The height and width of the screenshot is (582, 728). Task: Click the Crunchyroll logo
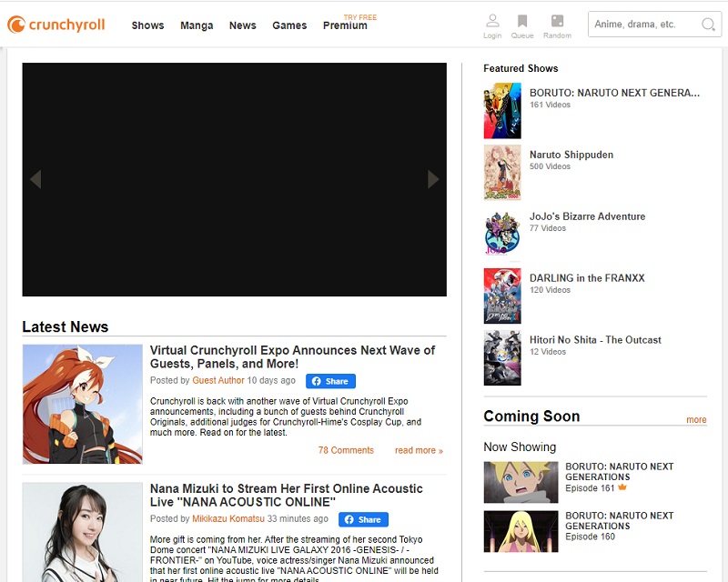(x=56, y=25)
